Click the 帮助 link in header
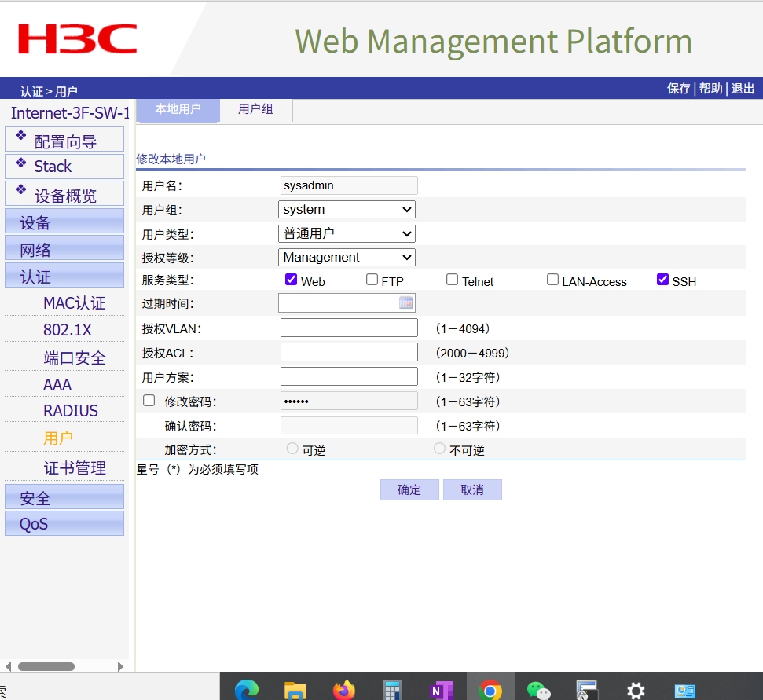The height and width of the screenshot is (700, 763). point(711,89)
